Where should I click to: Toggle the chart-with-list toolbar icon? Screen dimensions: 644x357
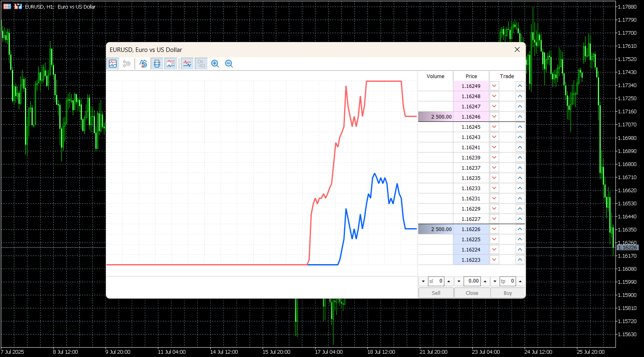[171, 64]
